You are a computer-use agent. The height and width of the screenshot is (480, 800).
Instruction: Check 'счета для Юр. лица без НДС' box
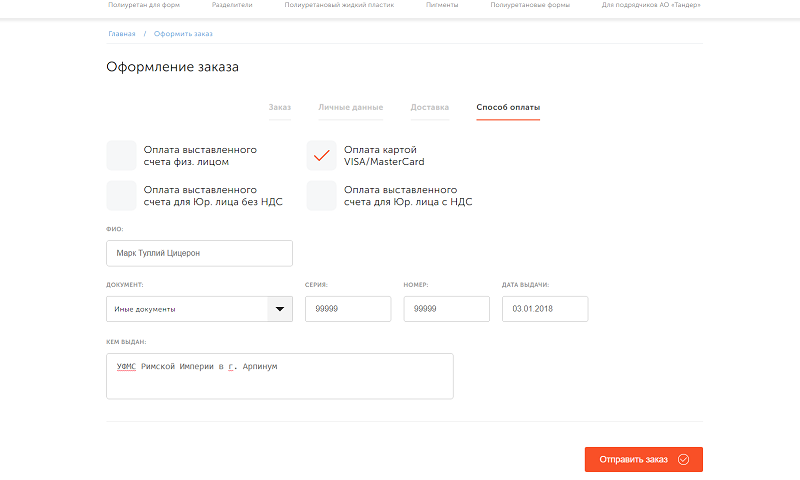click(x=121, y=195)
